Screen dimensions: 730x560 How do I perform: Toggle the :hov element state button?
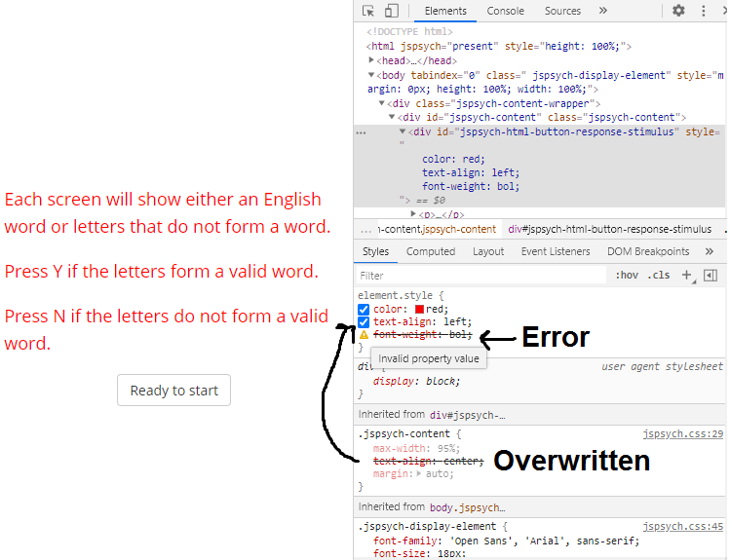625,276
